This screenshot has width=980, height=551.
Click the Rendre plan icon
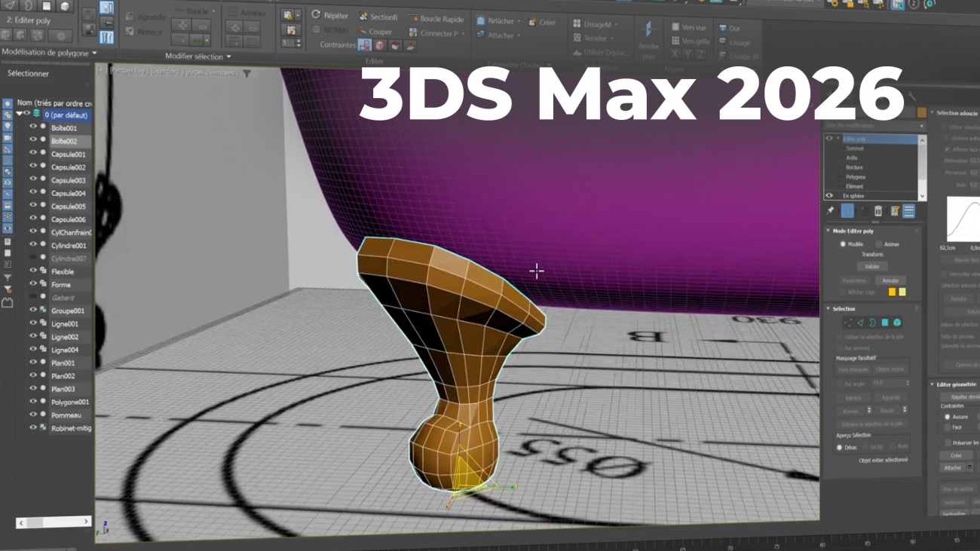(648, 30)
